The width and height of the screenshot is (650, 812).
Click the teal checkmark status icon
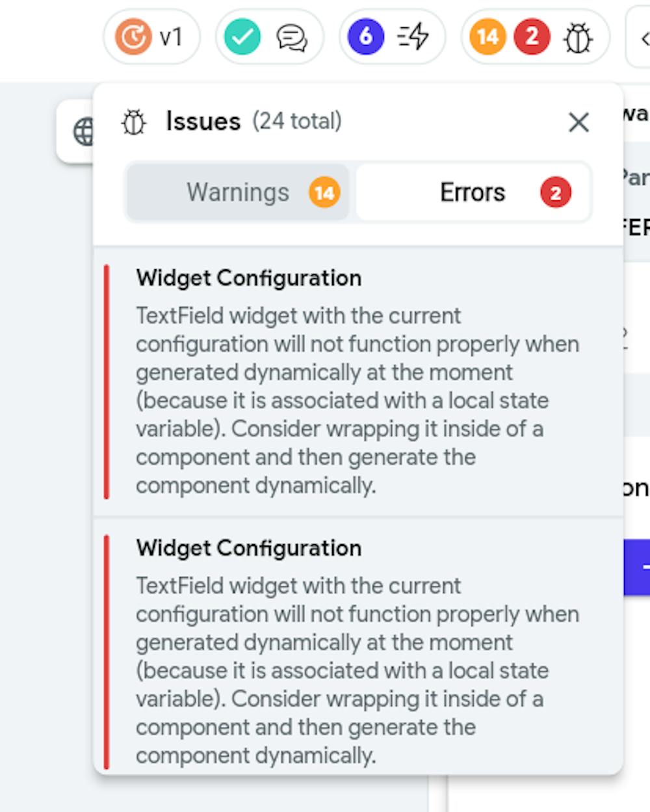click(x=242, y=37)
